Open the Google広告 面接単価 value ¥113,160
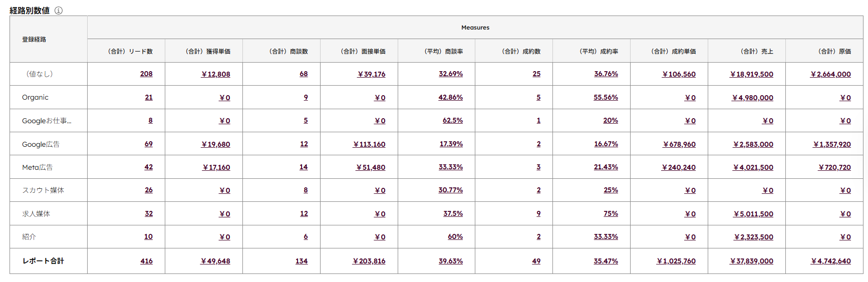The height and width of the screenshot is (282, 868). (369, 144)
